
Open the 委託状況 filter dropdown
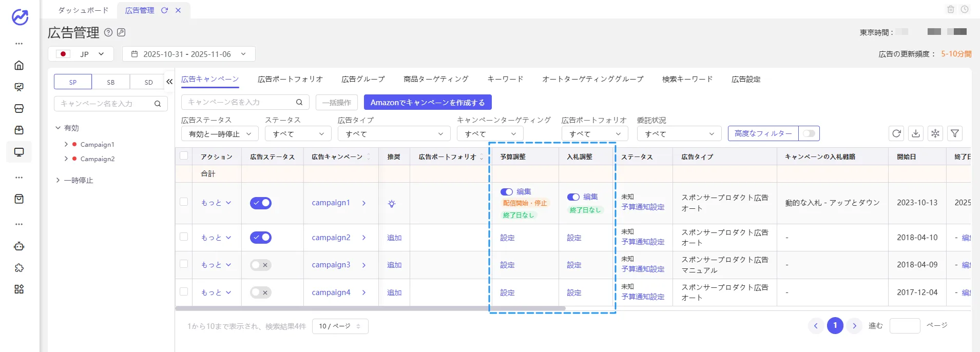click(x=679, y=134)
